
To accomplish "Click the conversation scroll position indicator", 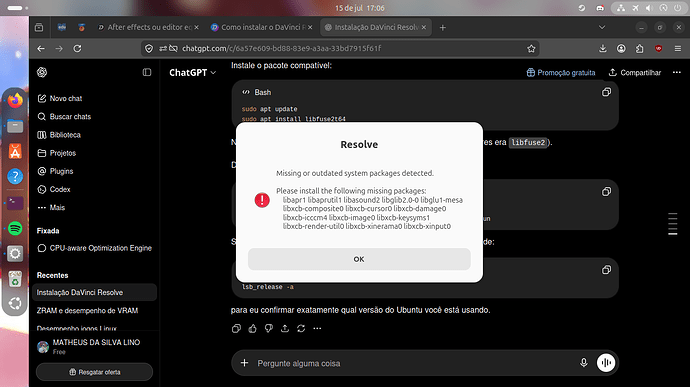I will [672, 224].
